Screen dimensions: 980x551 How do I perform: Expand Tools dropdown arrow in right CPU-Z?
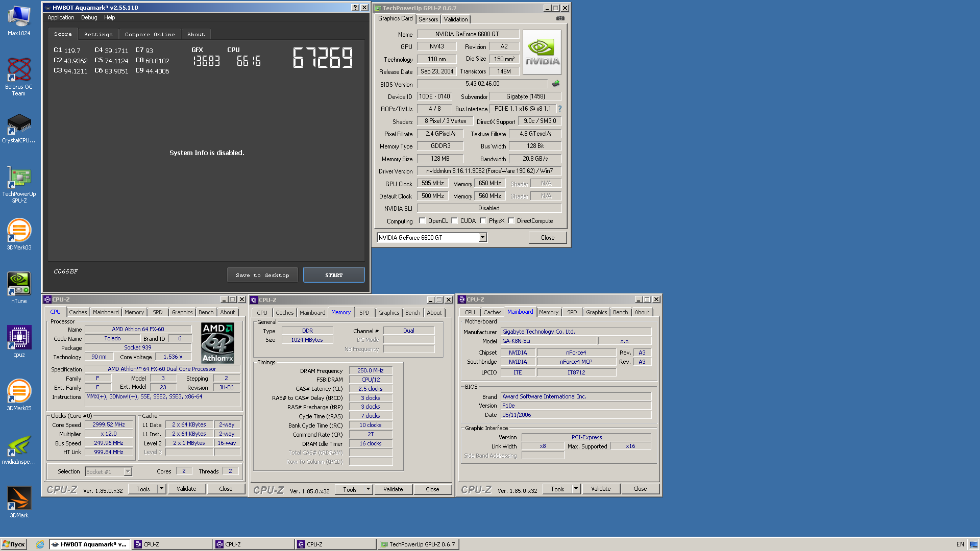[576, 489]
